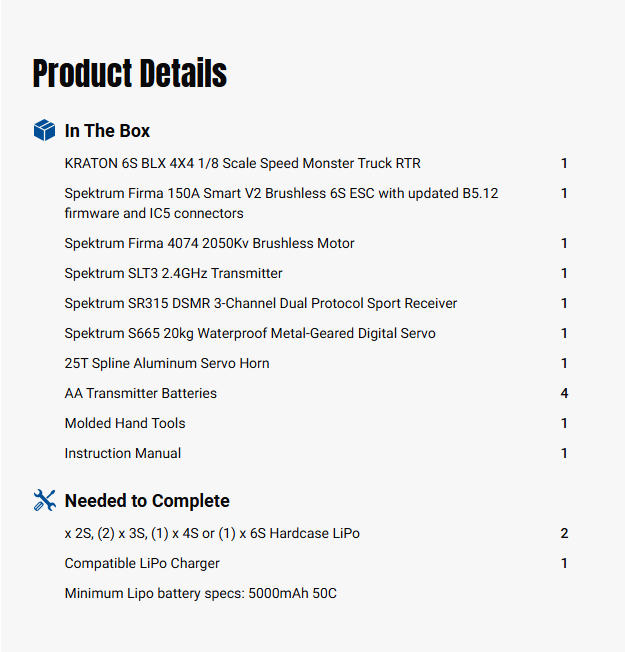Click the tools icon beside Needed to Complete

[44, 500]
